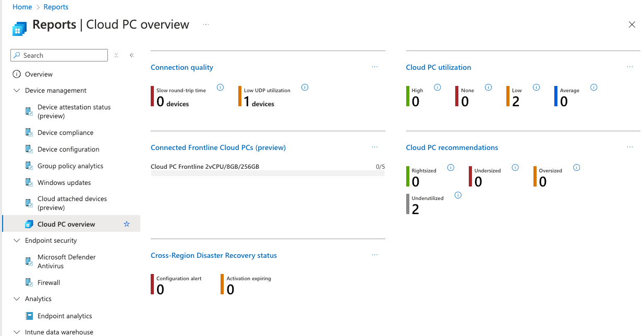Image resolution: width=644 pixels, height=336 pixels.
Task: Clear the sidebar search with the X icon
Action: pos(116,55)
